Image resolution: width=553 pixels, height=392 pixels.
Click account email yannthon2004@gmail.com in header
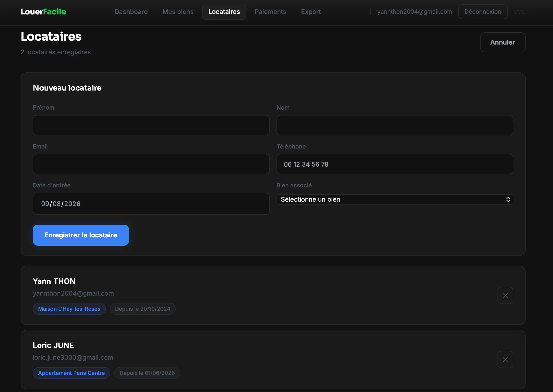click(415, 12)
